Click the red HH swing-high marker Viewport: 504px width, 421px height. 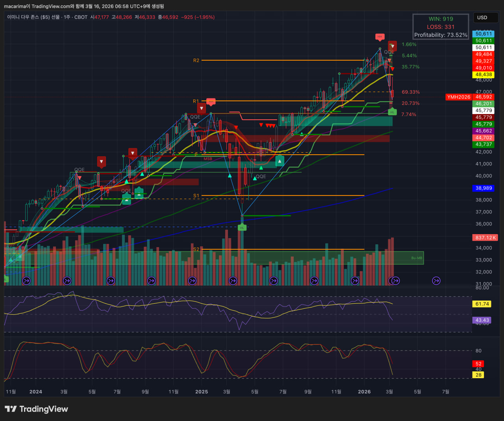(x=380, y=37)
